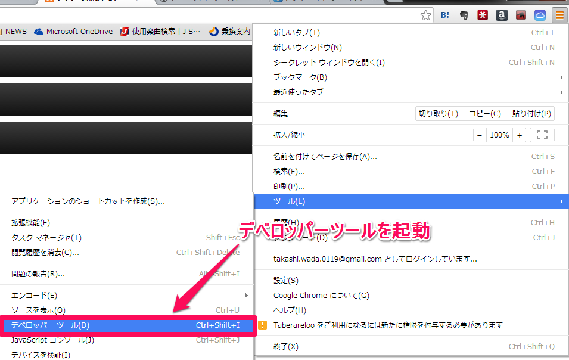Select 印刷(P)... print menu item
569x360 pixels.
pos(411,186)
